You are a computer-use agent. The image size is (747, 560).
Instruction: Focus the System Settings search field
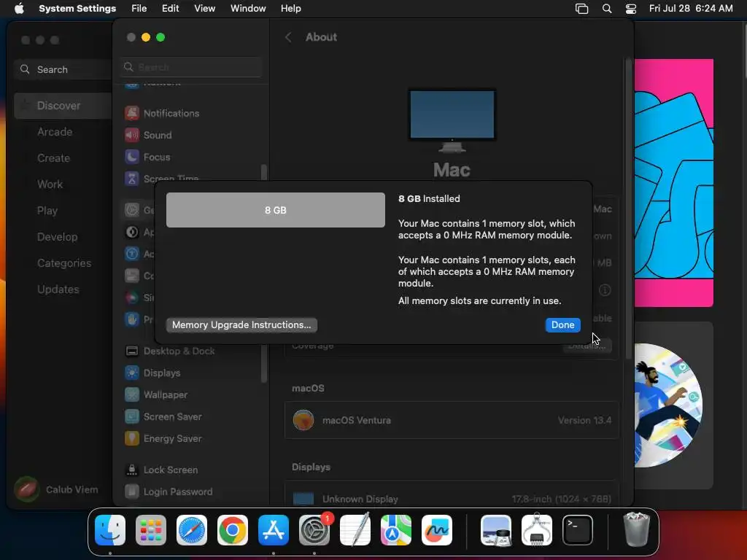[190, 67]
